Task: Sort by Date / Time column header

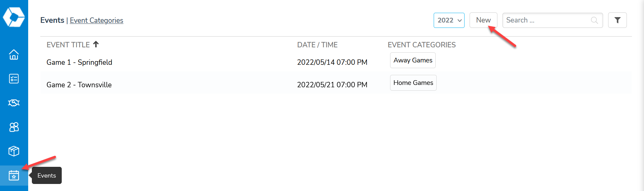Action: pyautogui.click(x=317, y=45)
